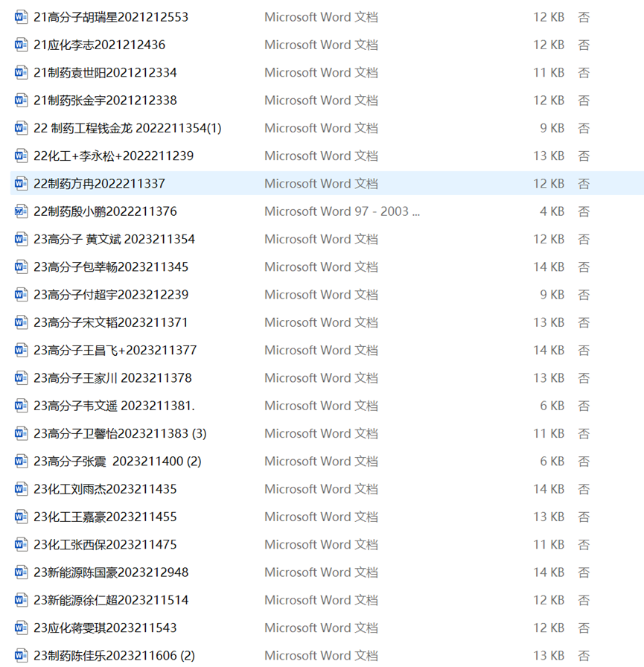The height and width of the screenshot is (667, 644).
Task: Click file name 23化工王嘉豪2023211455
Action: pos(105,517)
